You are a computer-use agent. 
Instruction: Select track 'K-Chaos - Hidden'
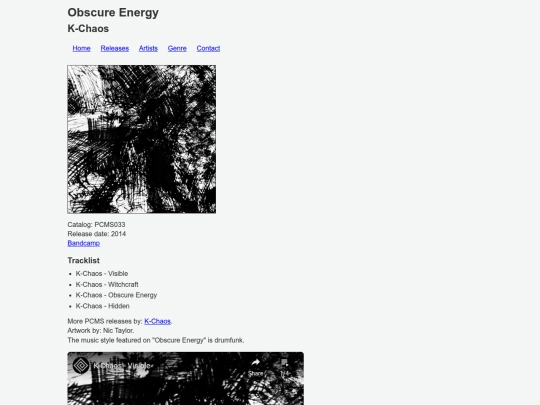click(x=103, y=306)
